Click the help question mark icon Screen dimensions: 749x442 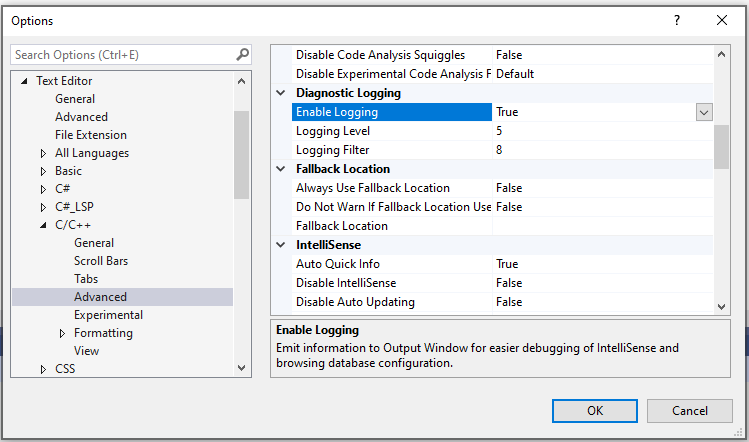coord(677,20)
